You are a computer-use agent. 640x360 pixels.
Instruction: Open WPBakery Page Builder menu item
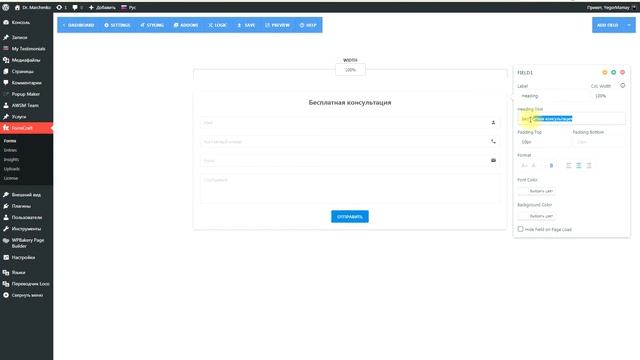pyautogui.click(x=27, y=243)
